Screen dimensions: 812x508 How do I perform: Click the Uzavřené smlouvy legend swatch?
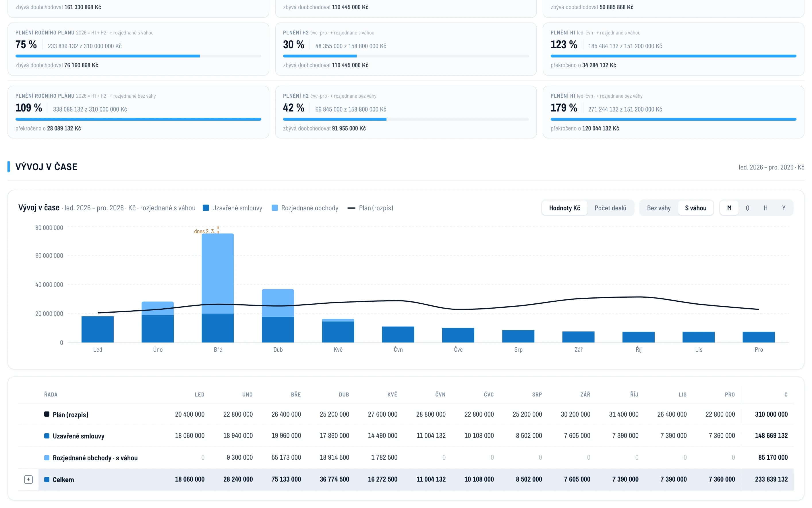click(206, 208)
